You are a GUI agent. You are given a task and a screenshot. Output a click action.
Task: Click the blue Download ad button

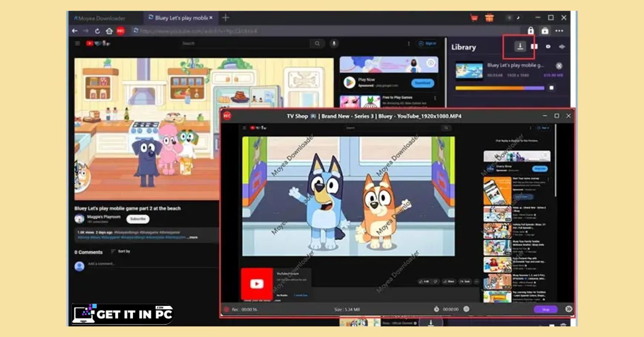422,83
